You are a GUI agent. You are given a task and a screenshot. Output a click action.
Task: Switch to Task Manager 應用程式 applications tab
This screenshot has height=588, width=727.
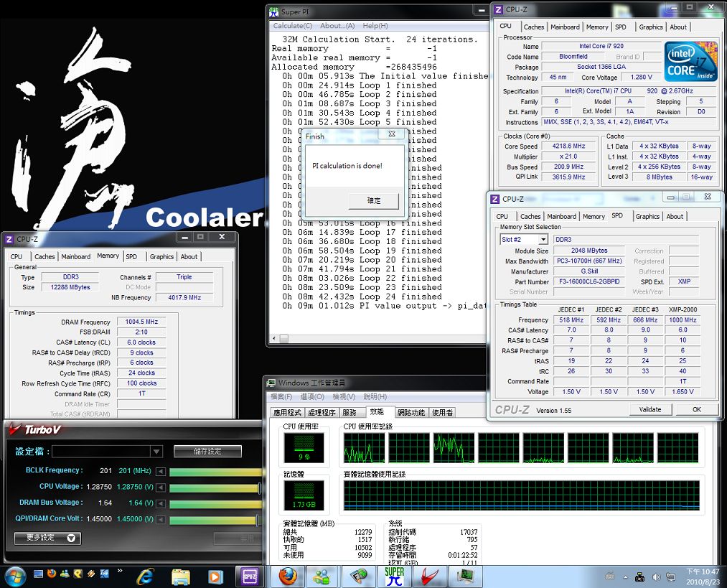[x=288, y=412]
